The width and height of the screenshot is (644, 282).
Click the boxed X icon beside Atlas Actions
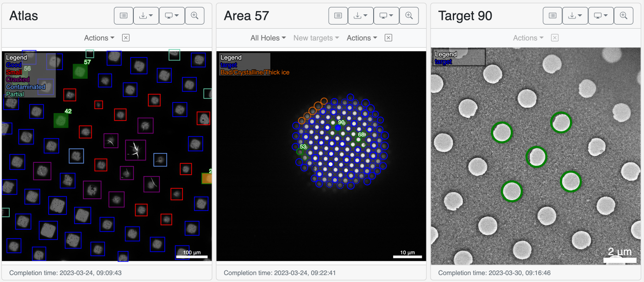pyautogui.click(x=126, y=38)
